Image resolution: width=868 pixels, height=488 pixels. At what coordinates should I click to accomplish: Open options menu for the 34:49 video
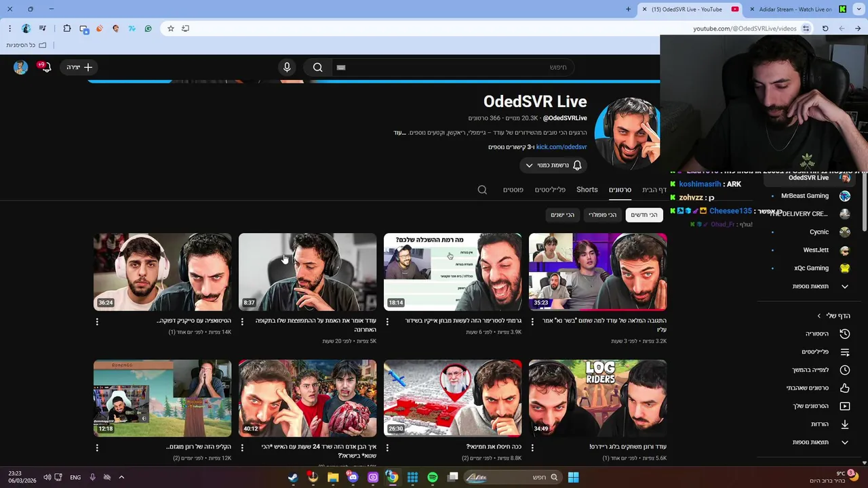point(532,448)
